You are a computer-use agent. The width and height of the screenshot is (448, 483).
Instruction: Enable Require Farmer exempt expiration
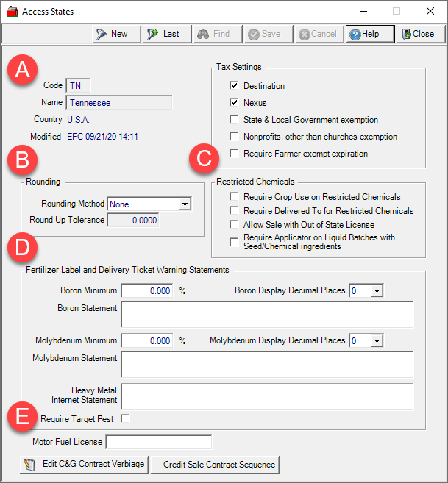click(234, 154)
